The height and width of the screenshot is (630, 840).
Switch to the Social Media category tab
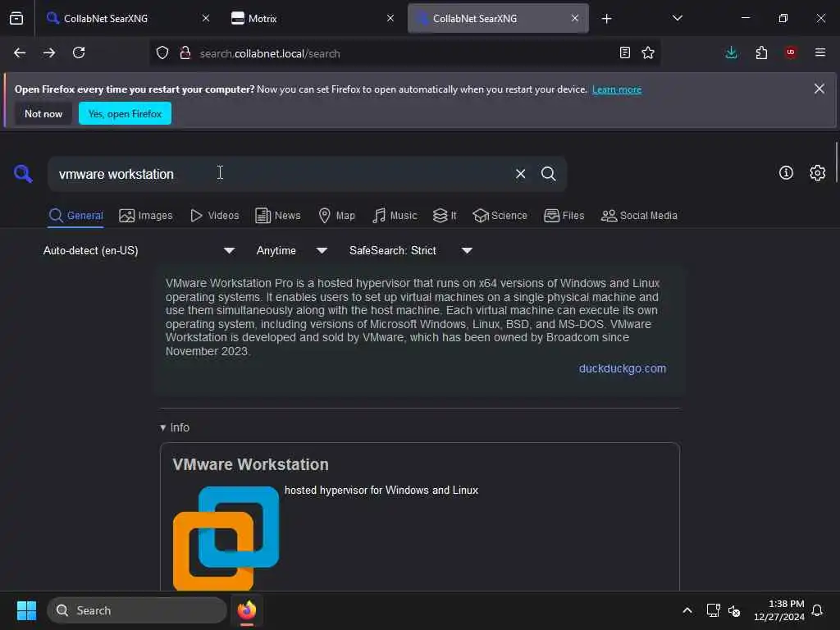[639, 216]
